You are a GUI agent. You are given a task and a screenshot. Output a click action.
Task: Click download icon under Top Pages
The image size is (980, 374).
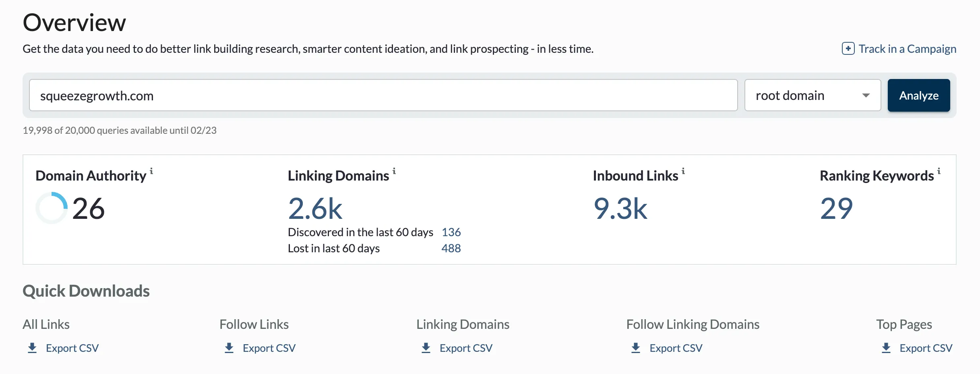click(x=886, y=348)
